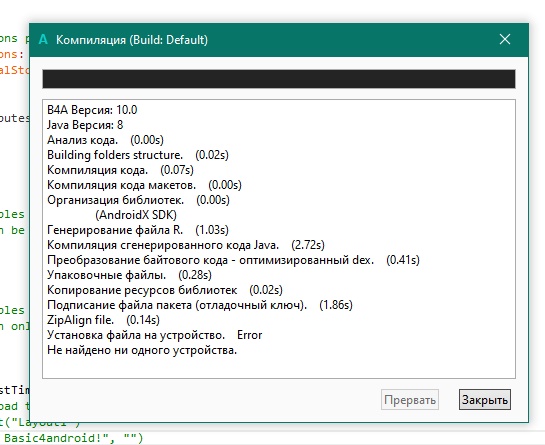Click the title text Компиляция (Build: Default)
This screenshot has width=545, height=445.
tap(132, 40)
